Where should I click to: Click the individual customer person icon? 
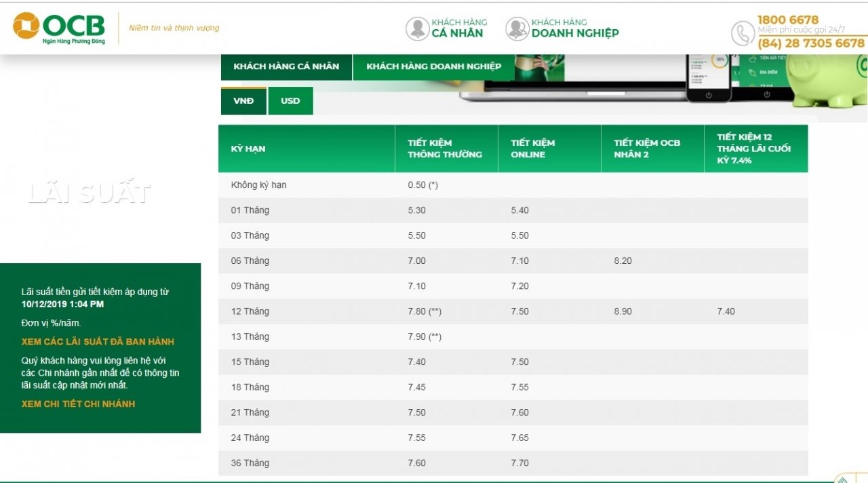coord(417,28)
